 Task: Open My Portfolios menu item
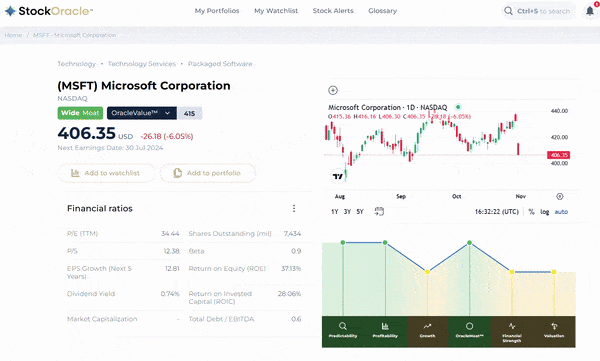click(217, 11)
